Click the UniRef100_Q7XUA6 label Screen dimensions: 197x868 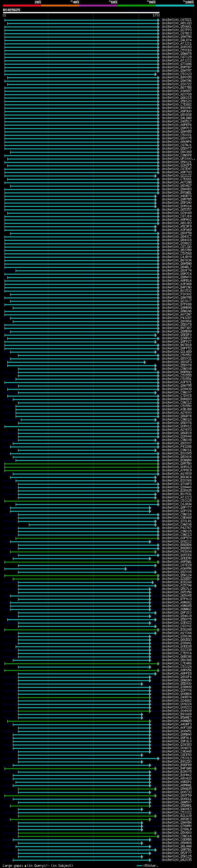pyautogui.click(x=177, y=64)
